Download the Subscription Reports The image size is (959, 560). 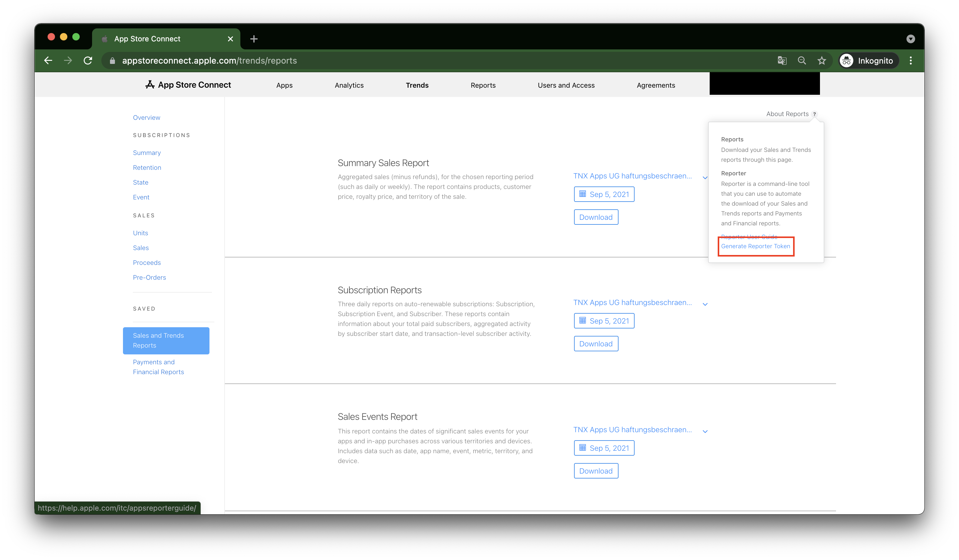coord(596,344)
